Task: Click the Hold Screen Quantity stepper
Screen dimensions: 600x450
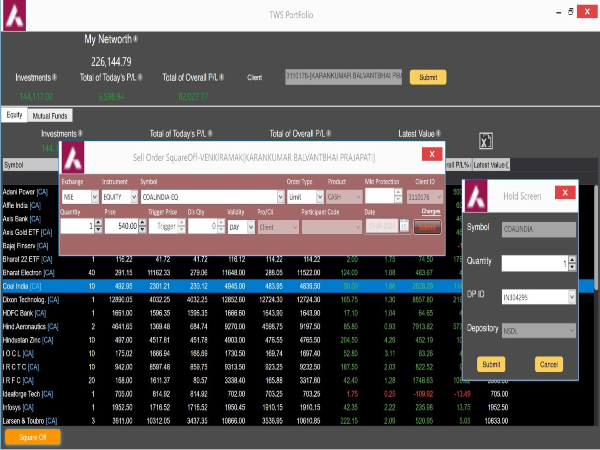Action: pos(572,263)
